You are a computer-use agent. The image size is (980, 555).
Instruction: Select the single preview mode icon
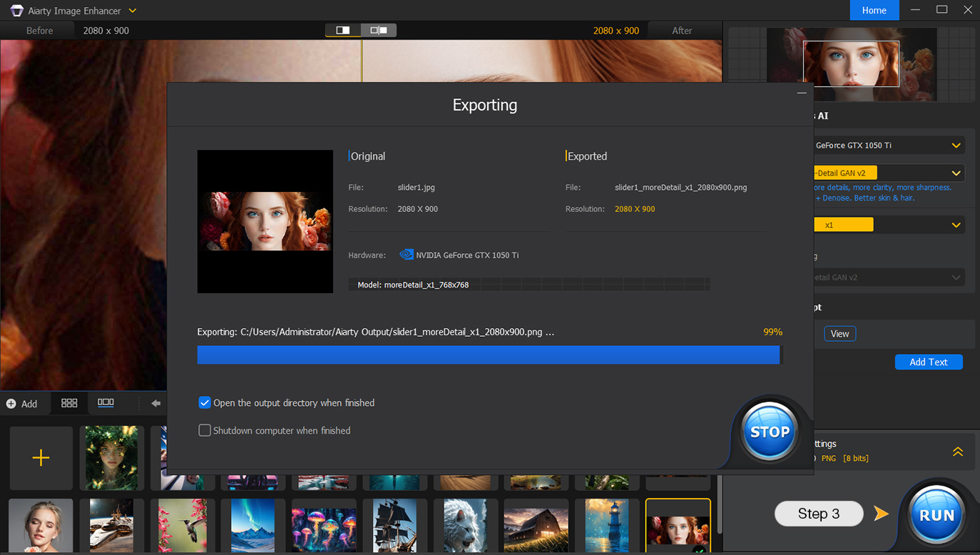(x=342, y=30)
